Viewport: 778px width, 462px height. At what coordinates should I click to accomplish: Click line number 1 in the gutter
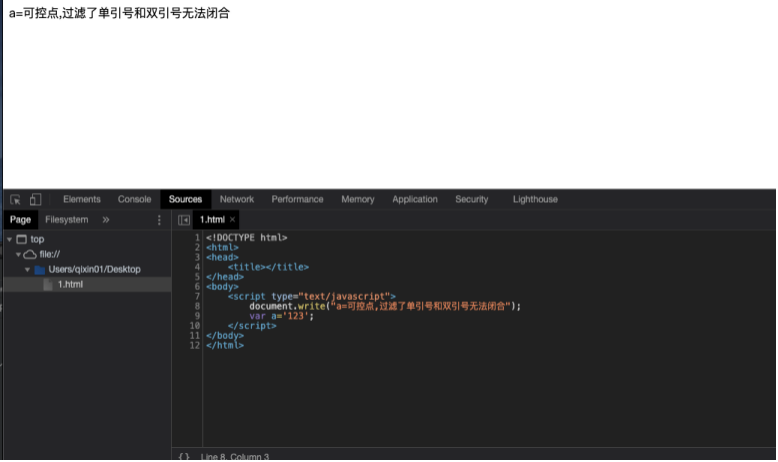[x=197, y=238]
